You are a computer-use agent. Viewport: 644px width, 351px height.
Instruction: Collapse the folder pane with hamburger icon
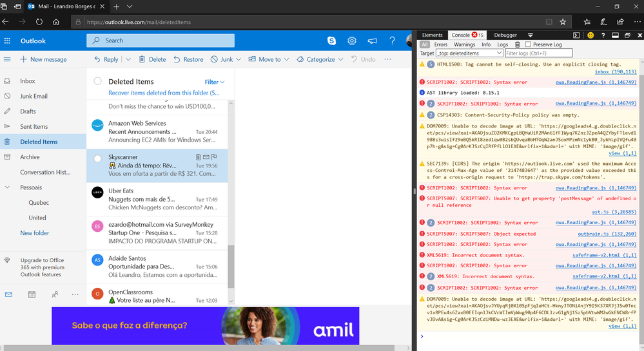[7, 59]
